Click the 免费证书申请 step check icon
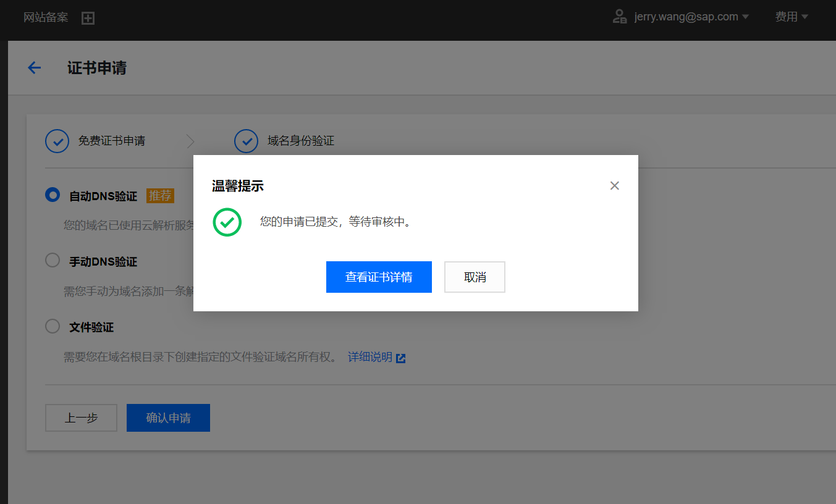Image resolution: width=836 pixels, height=504 pixels. click(57, 141)
